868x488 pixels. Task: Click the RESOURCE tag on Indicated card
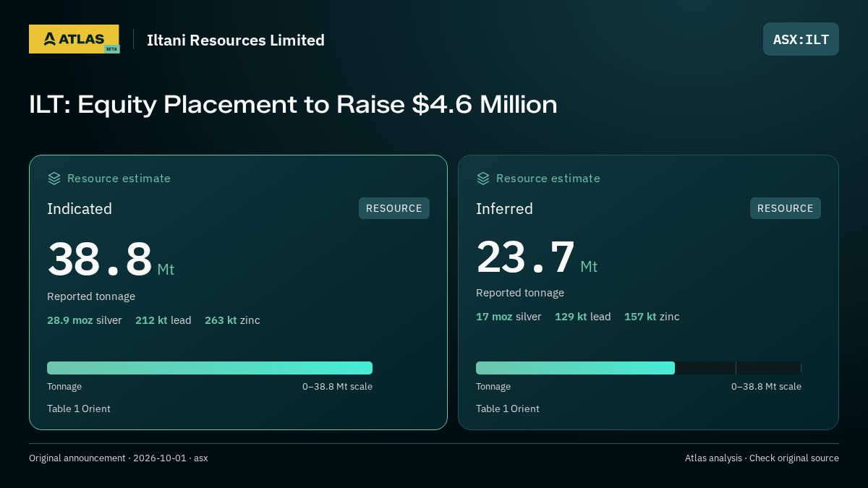coord(394,208)
